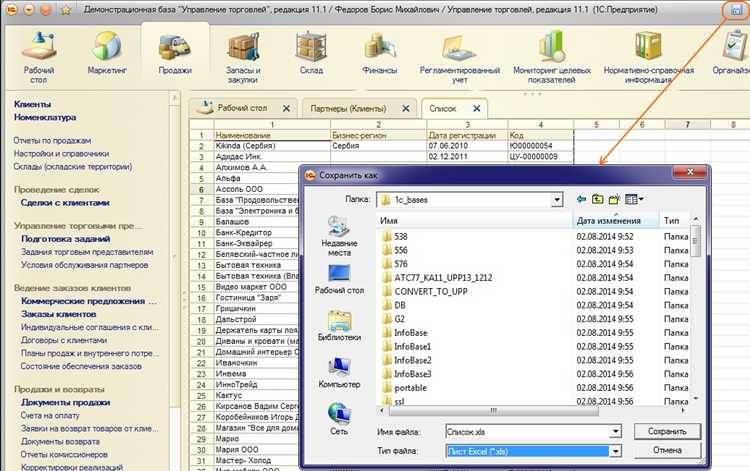Screen dimensions: 750x471
Task: Go to the Склад section
Action: tap(309, 54)
